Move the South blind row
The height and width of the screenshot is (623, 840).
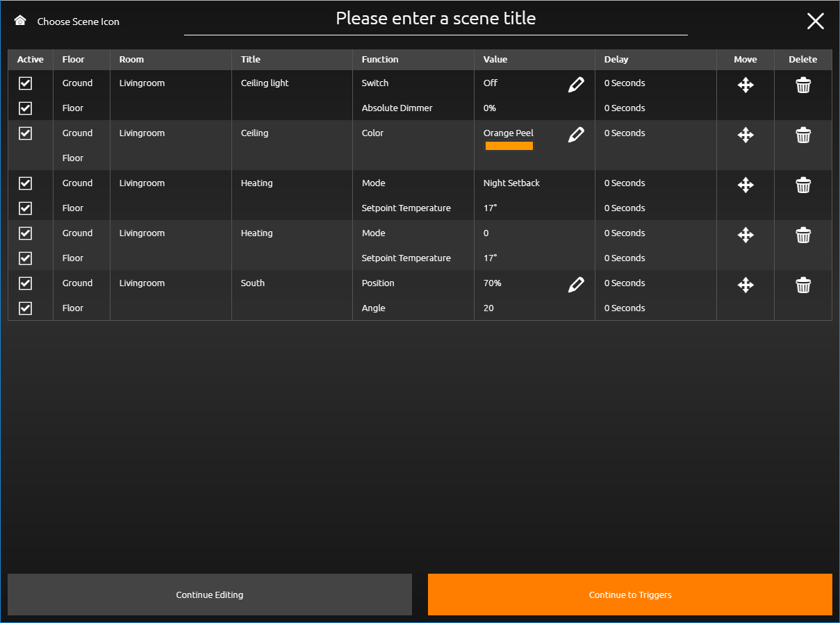pyautogui.click(x=746, y=285)
